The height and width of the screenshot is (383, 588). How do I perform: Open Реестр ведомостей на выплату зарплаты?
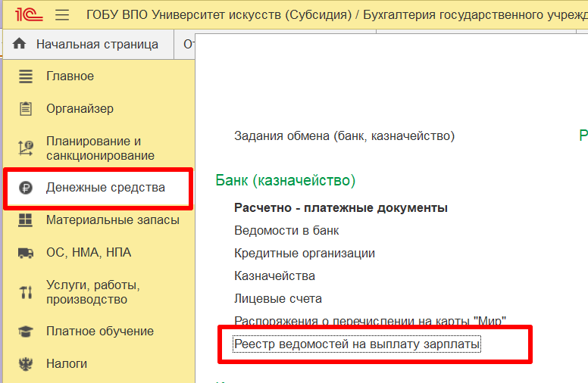(357, 344)
